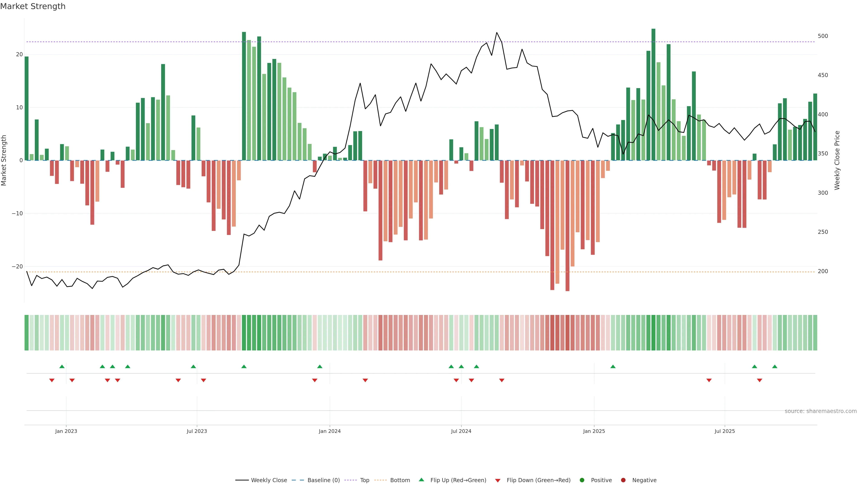Click the darkest green heatmap strip cell
868x488 pixels.
click(653, 333)
